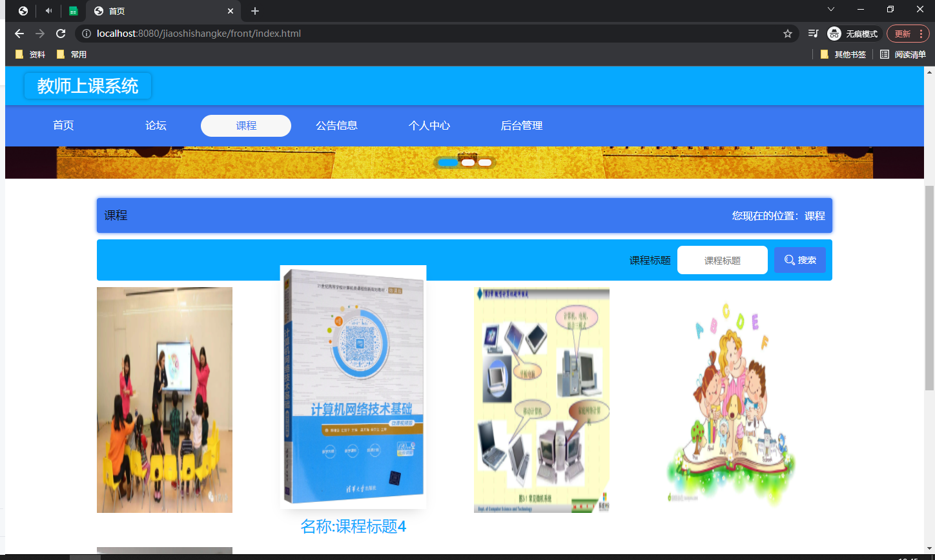Click the browser forward arrow
Viewport: 935px width, 560px height.
click(39, 34)
